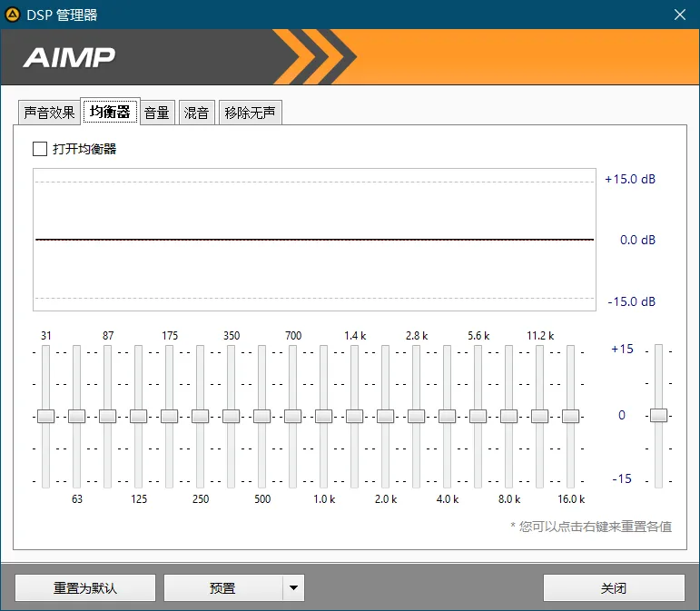Close the DSP 管理器 window
The image size is (700, 611).
679,15
